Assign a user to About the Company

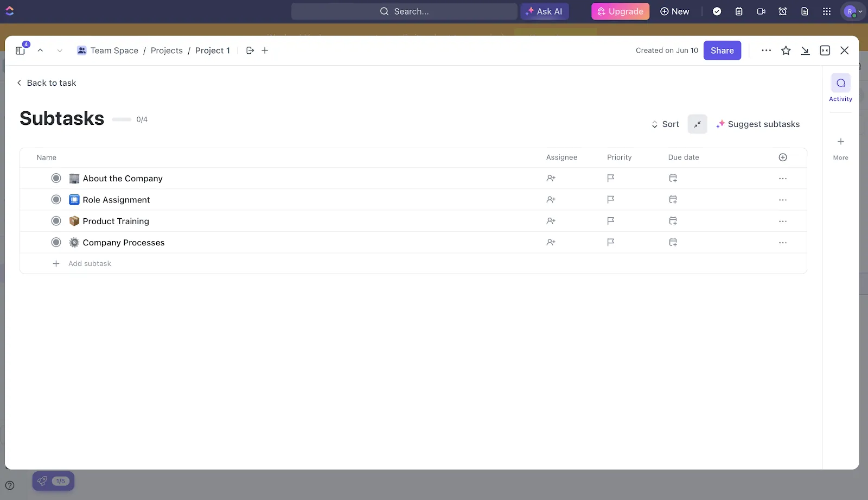[551, 178]
